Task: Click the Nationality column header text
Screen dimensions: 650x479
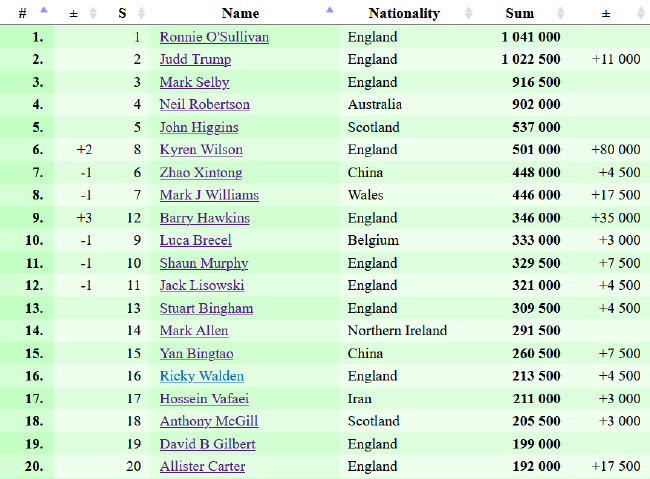Action: pyautogui.click(x=404, y=13)
